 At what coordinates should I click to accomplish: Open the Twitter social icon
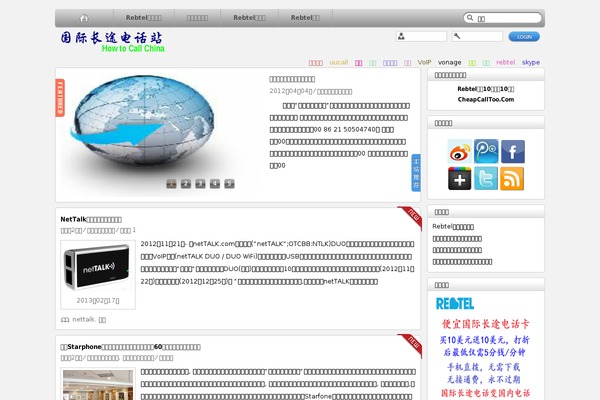(x=486, y=178)
